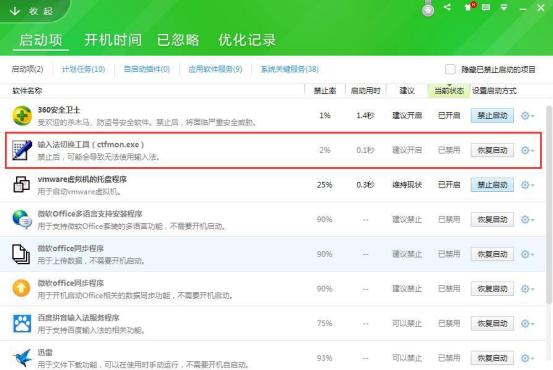This screenshot has height=370, width=553.
Task: Click the vmware tray program icon
Action: 22,184
